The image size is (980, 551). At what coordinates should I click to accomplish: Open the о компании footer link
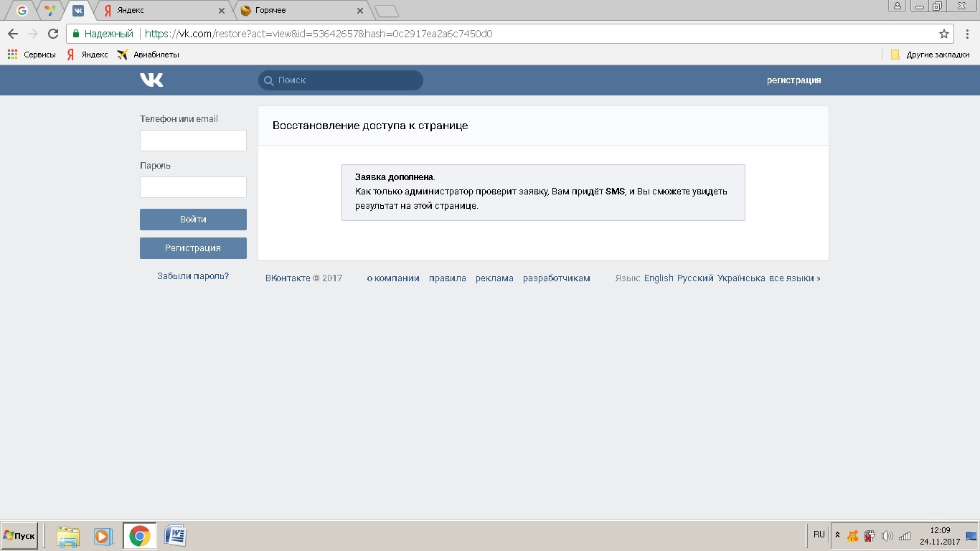click(393, 278)
